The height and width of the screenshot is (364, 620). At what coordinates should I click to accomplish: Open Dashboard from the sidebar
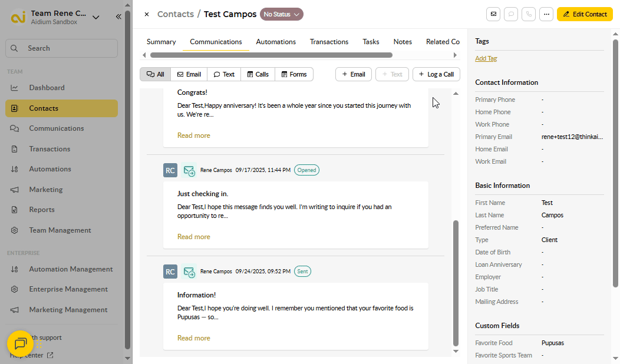pyautogui.click(x=47, y=88)
